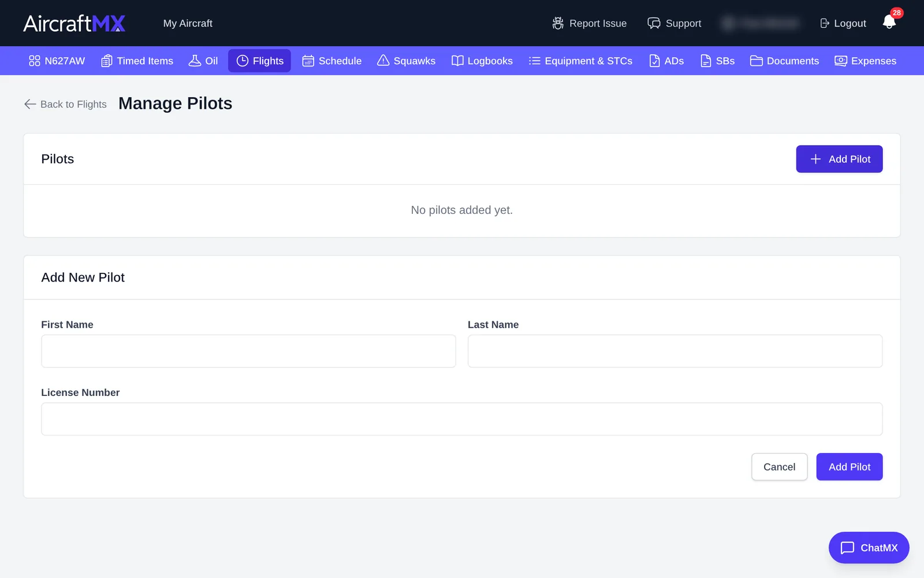Click the bug icon beside Report Issue
This screenshot has width=924, height=578.
pyautogui.click(x=558, y=23)
